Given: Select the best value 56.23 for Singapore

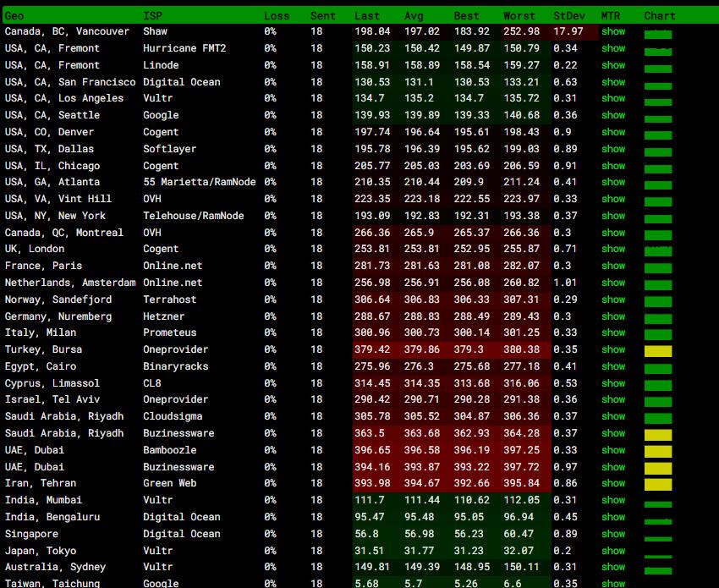Looking at the screenshot, I should (x=469, y=534).
